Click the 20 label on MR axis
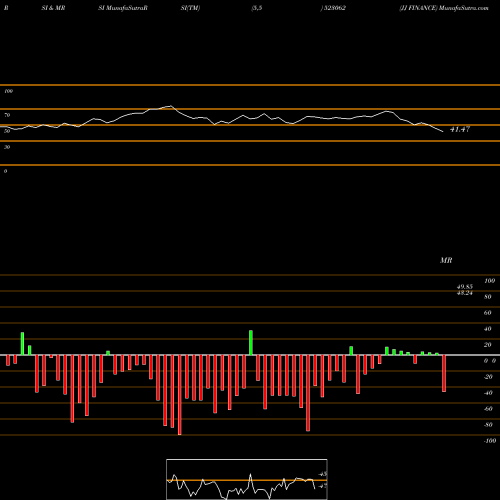Viewport: 500px width, 500px height. point(488,345)
